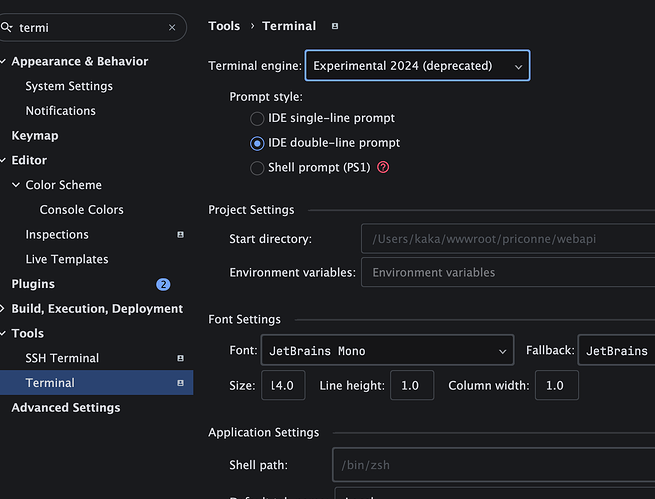
Task: Select Inspections in the settings tree
Action: pos(57,235)
